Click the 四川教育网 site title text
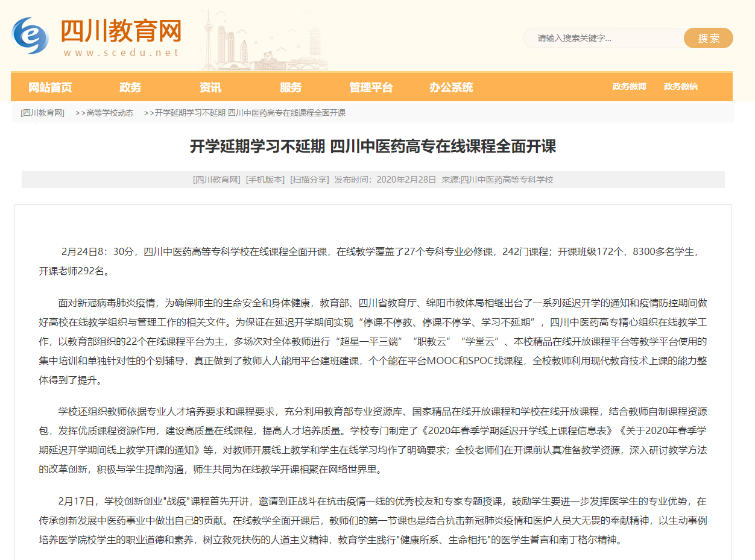The height and width of the screenshot is (560, 755). click(121, 30)
